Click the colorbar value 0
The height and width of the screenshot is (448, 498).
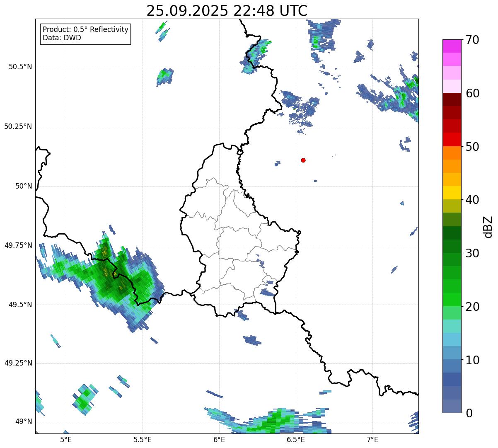(x=469, y=413)
